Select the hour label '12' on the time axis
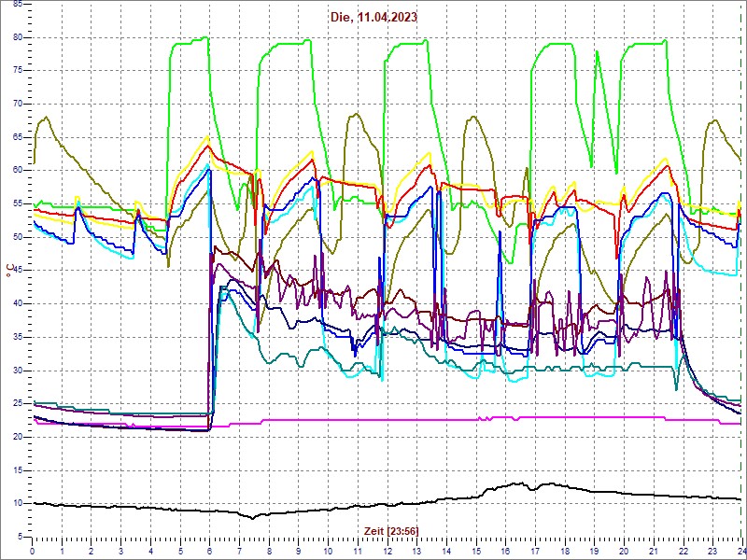The height and width of the screenshot is (560, 747). 388,552
